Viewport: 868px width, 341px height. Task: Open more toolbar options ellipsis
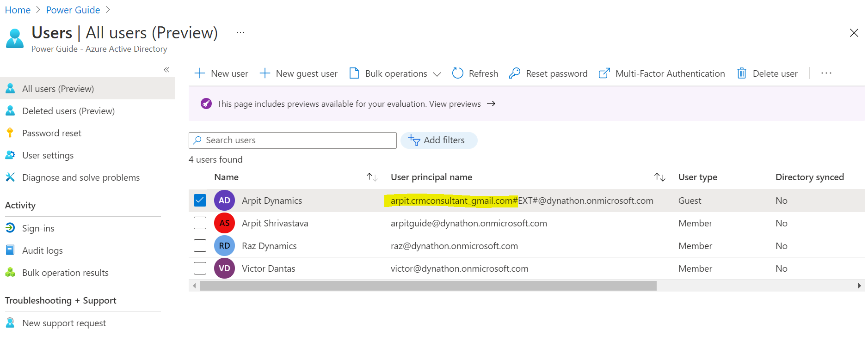[x=826, y=73]
